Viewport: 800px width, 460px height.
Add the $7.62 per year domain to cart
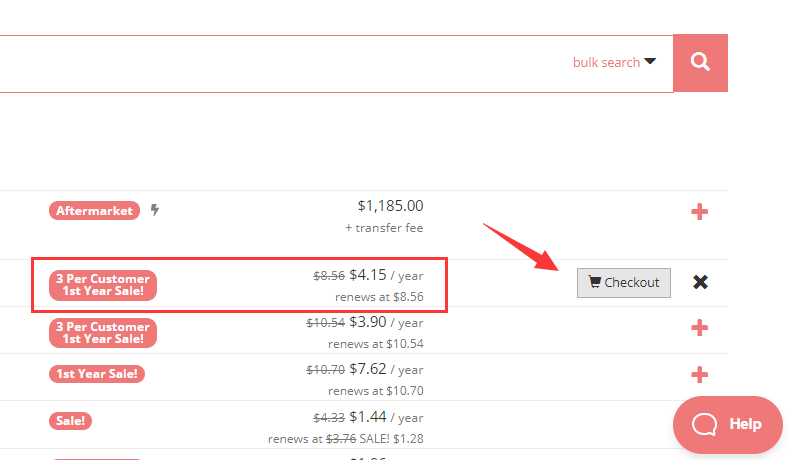(x=700, y=375)
